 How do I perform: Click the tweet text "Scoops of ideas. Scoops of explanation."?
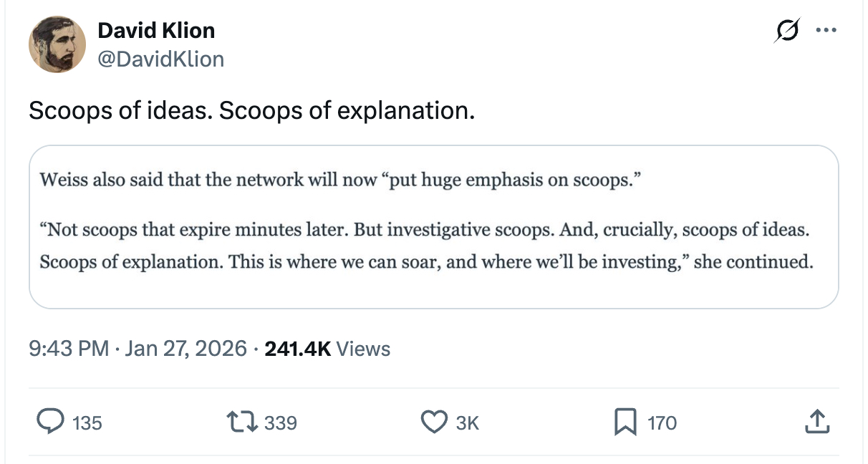point(251,111)
